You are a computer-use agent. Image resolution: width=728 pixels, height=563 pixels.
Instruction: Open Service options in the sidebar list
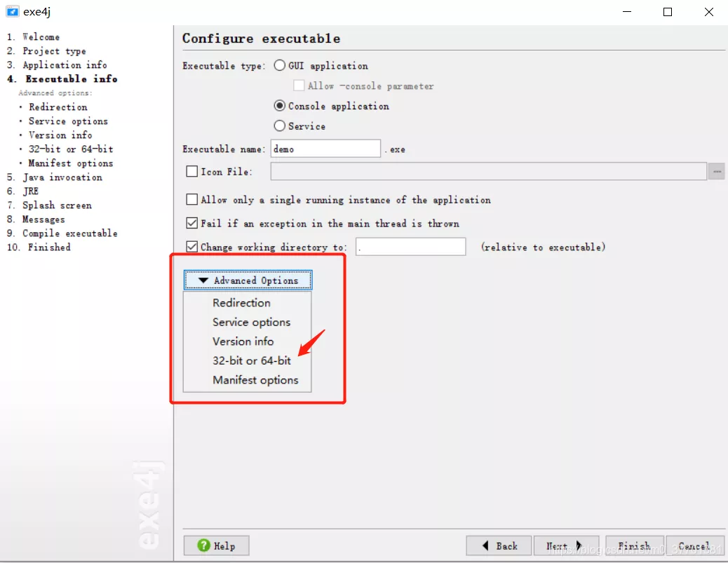pyautogui.click(x=68, y=121)
